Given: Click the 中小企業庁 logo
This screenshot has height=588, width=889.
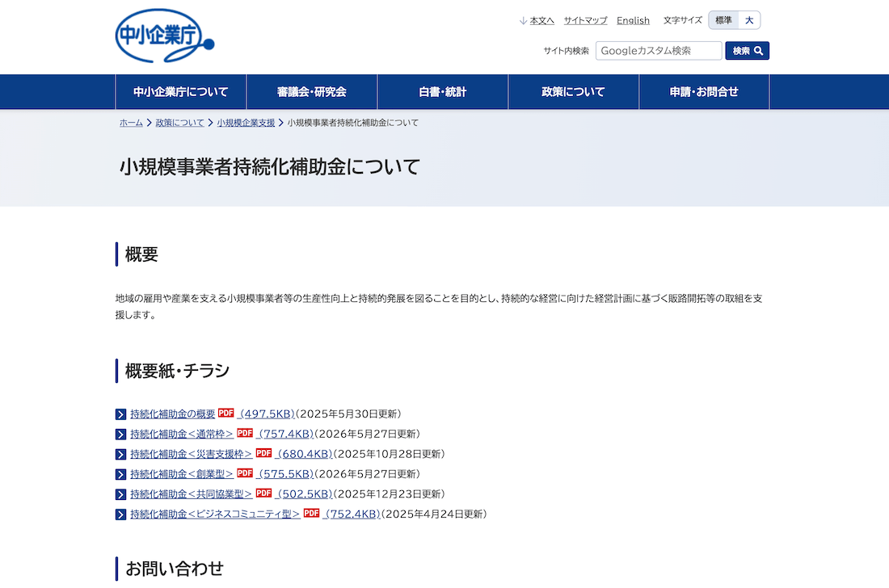Looking at the screenshot, I should (164, 35).
